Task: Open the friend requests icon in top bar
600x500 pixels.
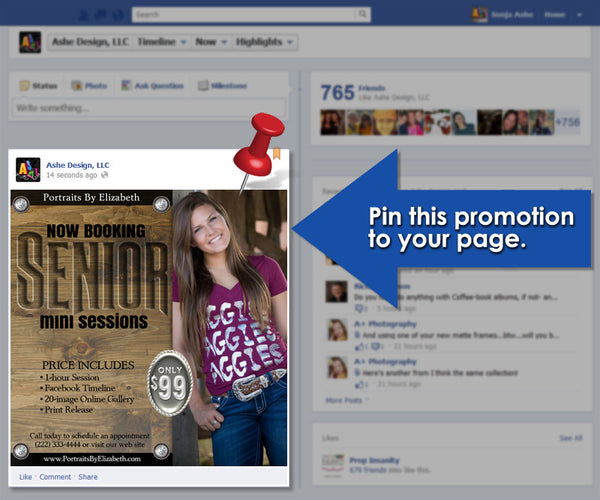Action: point(83,15)
